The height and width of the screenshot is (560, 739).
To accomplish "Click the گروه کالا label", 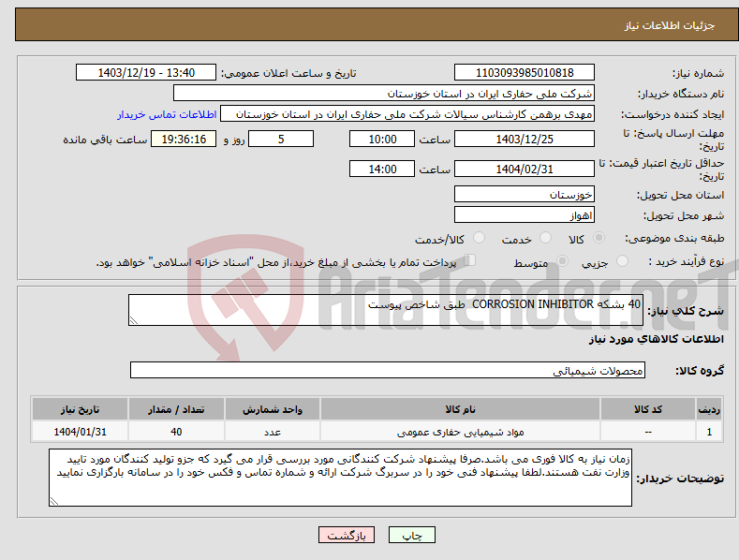I will [x=700, y=371].
